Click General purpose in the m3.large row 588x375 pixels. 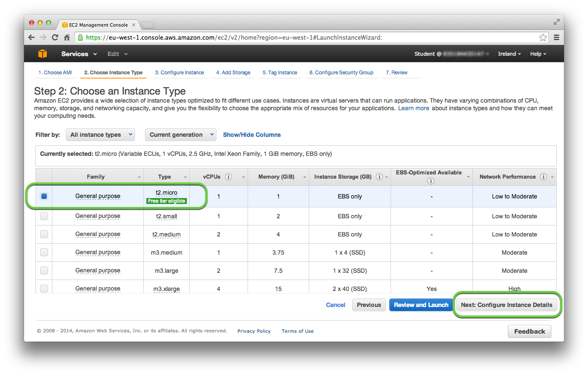click(98, 270)
